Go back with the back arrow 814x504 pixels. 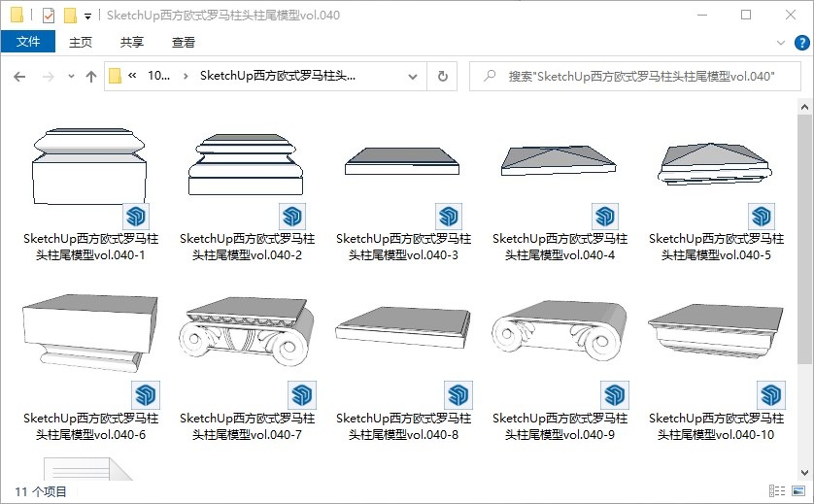19,77
